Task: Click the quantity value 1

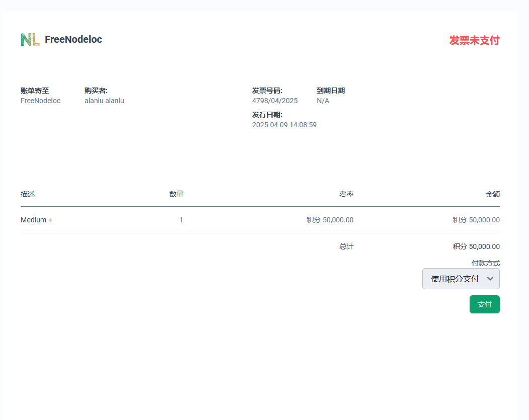Action: click(x=181, y=220)
